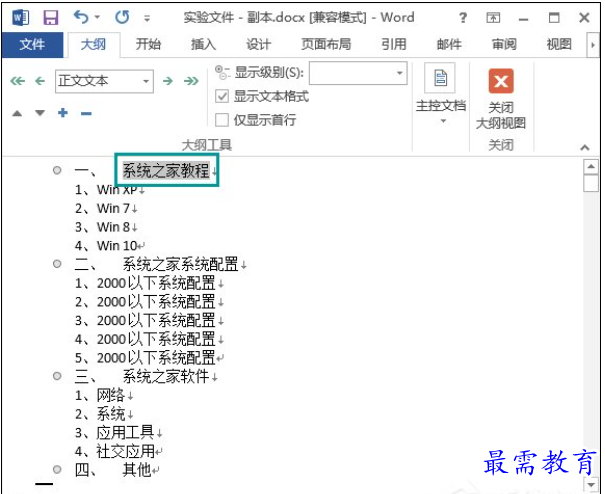Image resolution: width=605 pixels, height=494 pixels.
Task: Click the line 5、2000以下系统配置
Action: point(145,358)
